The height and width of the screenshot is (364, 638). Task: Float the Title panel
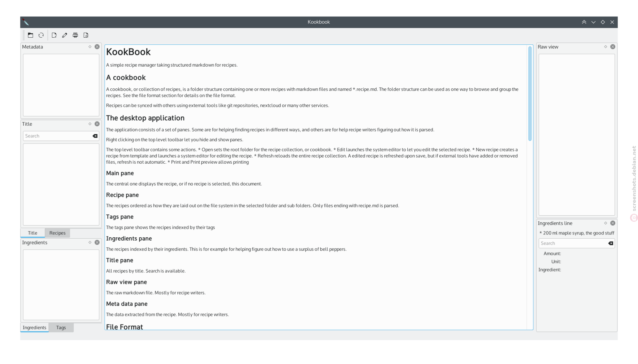click(x=90, y=124)
